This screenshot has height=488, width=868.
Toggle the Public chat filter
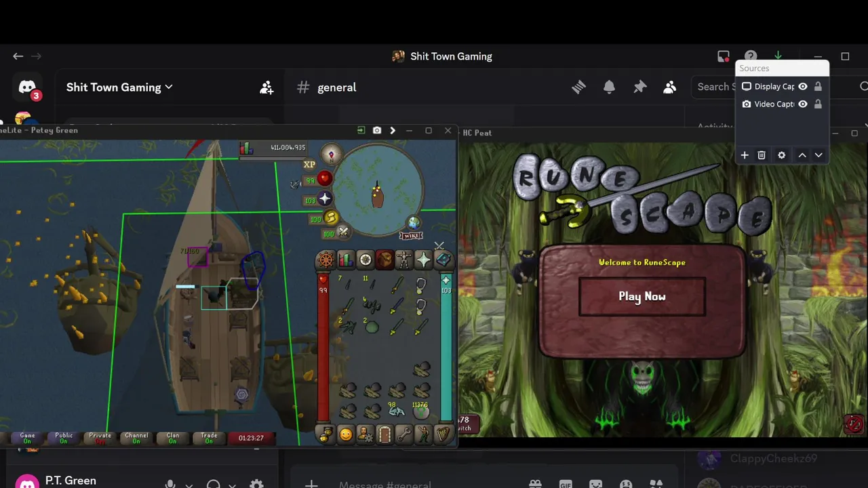tap(64, 438)
